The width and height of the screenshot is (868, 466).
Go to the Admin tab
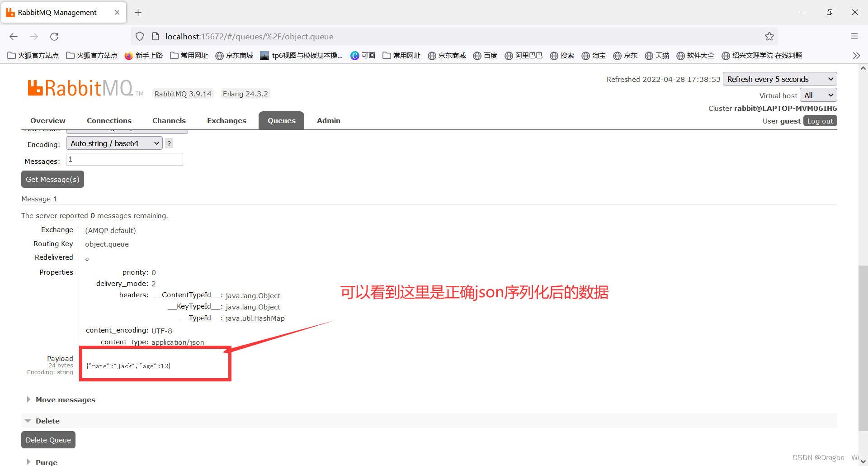[x=329, y=121]
